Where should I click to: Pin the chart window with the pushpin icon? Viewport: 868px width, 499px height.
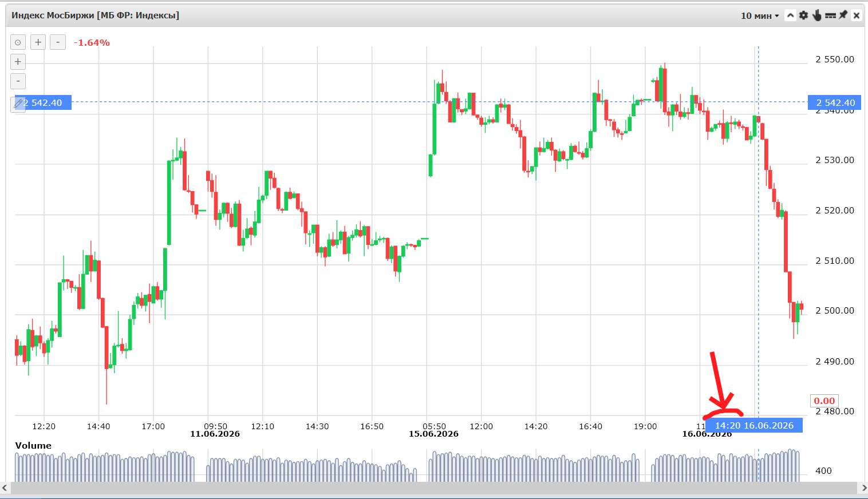843,15
